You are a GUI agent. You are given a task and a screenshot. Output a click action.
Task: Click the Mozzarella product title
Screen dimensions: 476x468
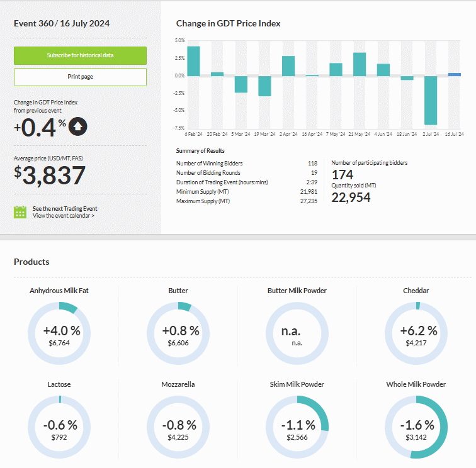[x=178, y=384]
